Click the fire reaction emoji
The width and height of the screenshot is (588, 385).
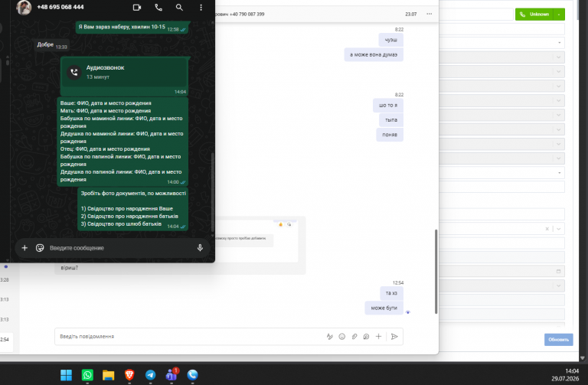(x=280, y=224)
